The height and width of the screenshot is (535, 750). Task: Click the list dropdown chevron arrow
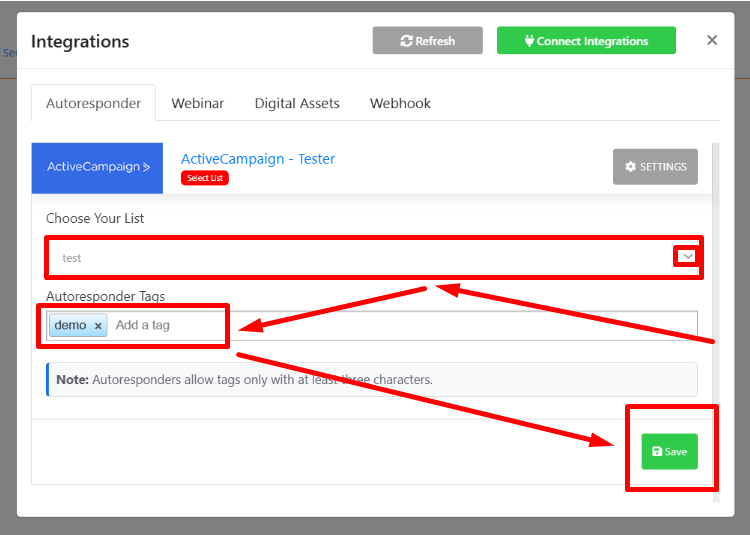688,257
